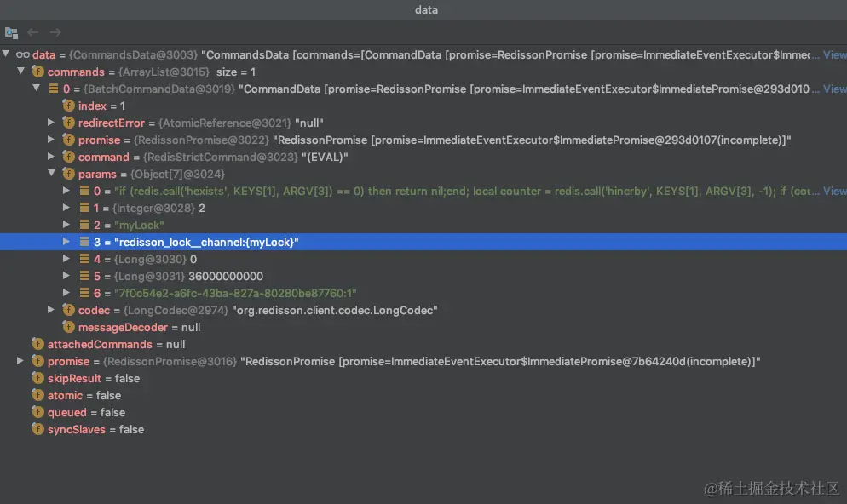Expand params element 1 Integer
Image resolution: width=847 pixels, height=504 pixels.
pyautogui.click(x=66, y=207)
